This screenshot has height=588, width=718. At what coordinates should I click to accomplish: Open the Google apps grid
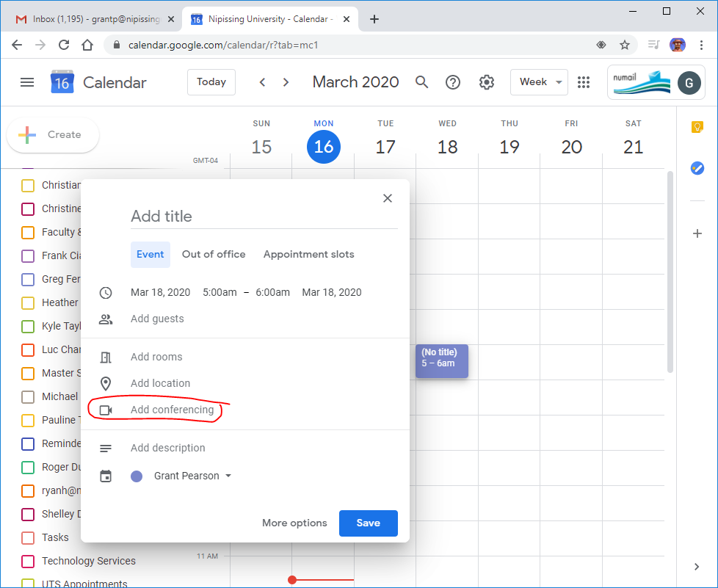(x=584, y=82)
